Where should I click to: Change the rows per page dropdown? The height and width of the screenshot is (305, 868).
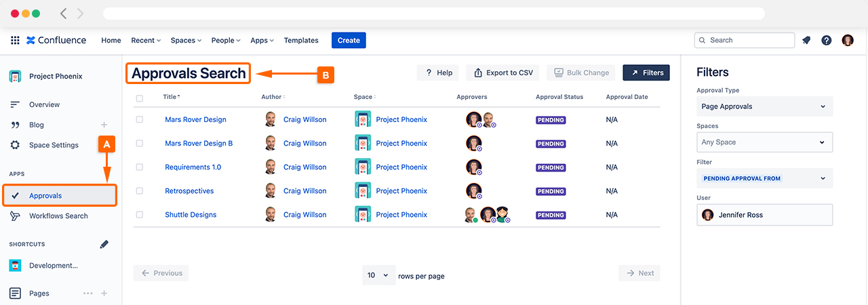click(378, 275)
